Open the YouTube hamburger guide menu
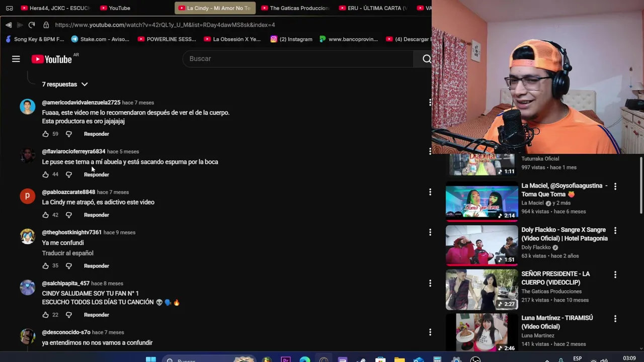Screen dimensions: 644x362 [16, 59]
